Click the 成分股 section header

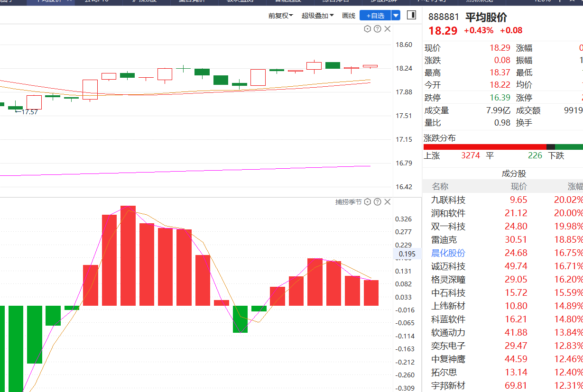click(514, 173)
